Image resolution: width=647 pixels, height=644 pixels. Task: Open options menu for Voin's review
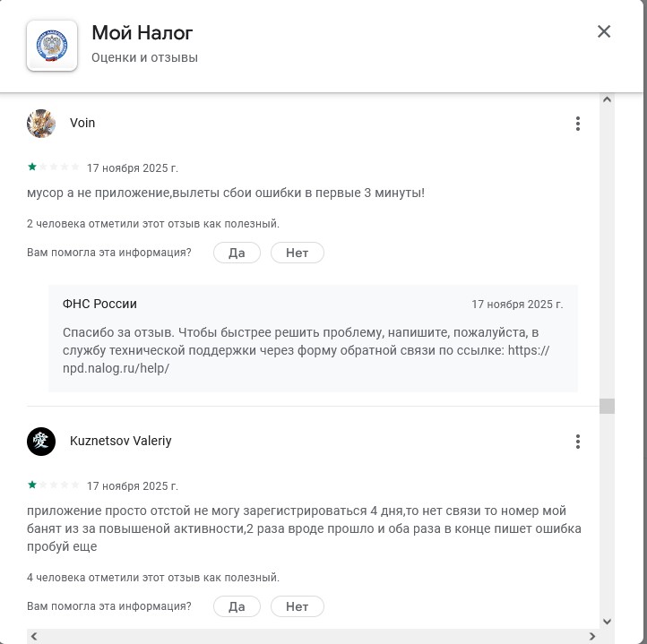(578, 124)
